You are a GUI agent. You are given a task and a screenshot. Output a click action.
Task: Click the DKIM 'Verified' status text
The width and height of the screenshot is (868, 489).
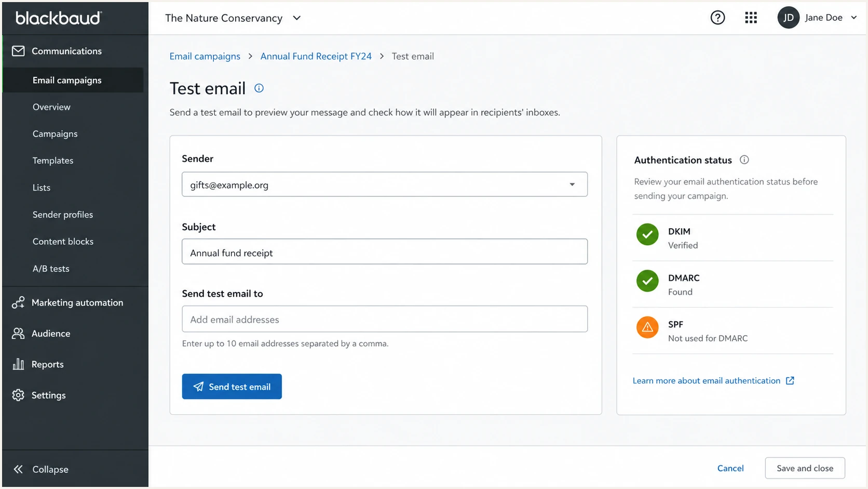coord(683,245)
